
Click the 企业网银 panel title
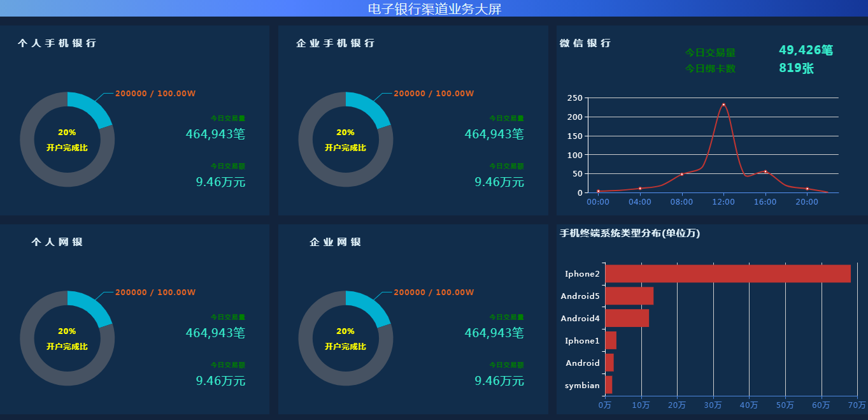[x=336, y=242]
